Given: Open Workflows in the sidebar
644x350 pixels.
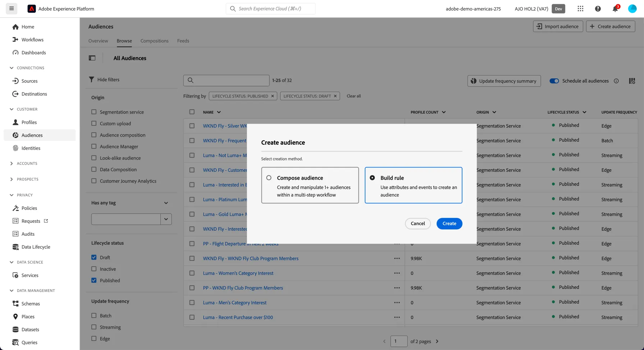Looking at the screenshot, I should 32,40.
